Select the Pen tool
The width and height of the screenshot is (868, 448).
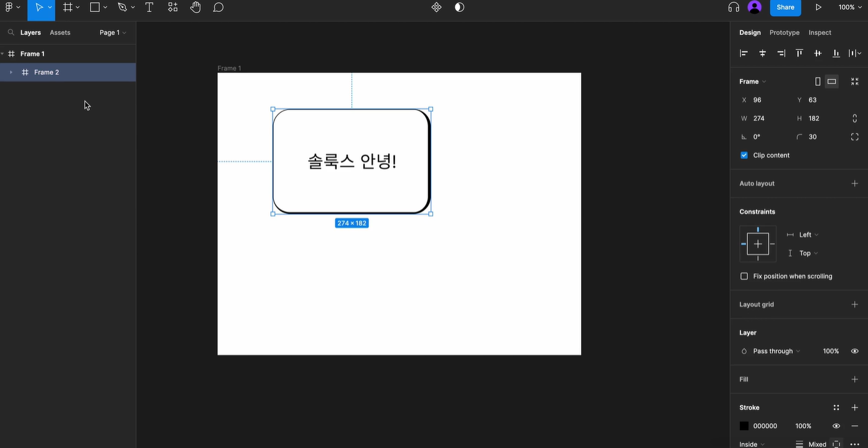[122, 7]
